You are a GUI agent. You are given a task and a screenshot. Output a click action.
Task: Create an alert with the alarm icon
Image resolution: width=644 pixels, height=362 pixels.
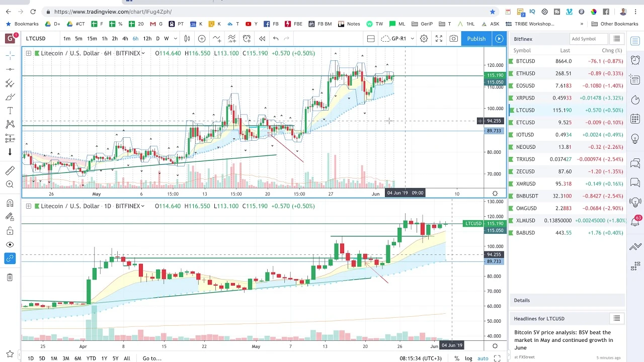247,39
